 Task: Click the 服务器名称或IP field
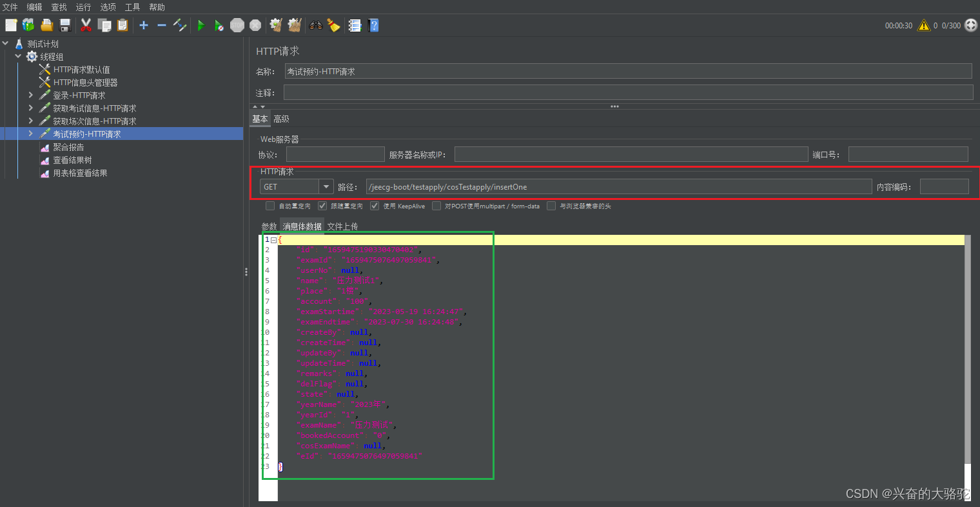tap(631, 155)
